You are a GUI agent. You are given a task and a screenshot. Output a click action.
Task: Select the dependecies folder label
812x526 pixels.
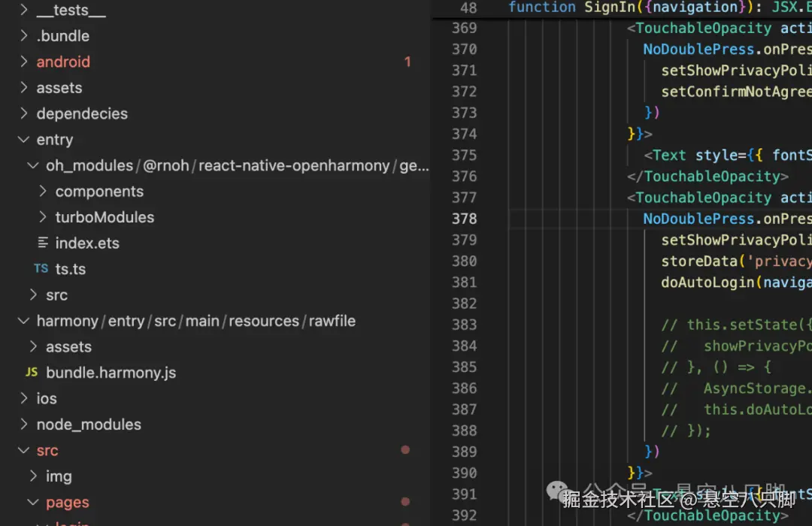tap(82, 113)
